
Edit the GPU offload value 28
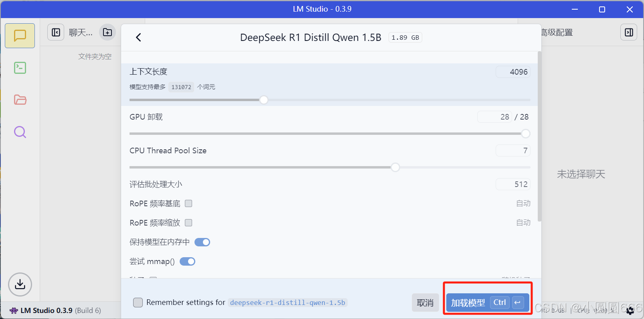coord(494,117)
